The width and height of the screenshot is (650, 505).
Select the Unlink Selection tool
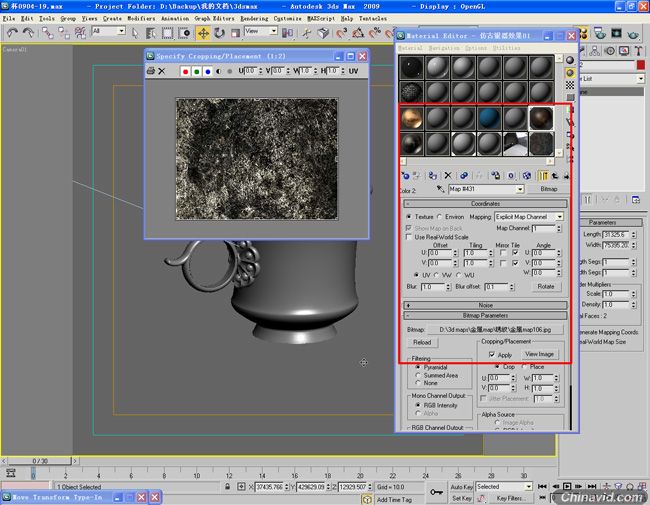click(x=64, y=33)
